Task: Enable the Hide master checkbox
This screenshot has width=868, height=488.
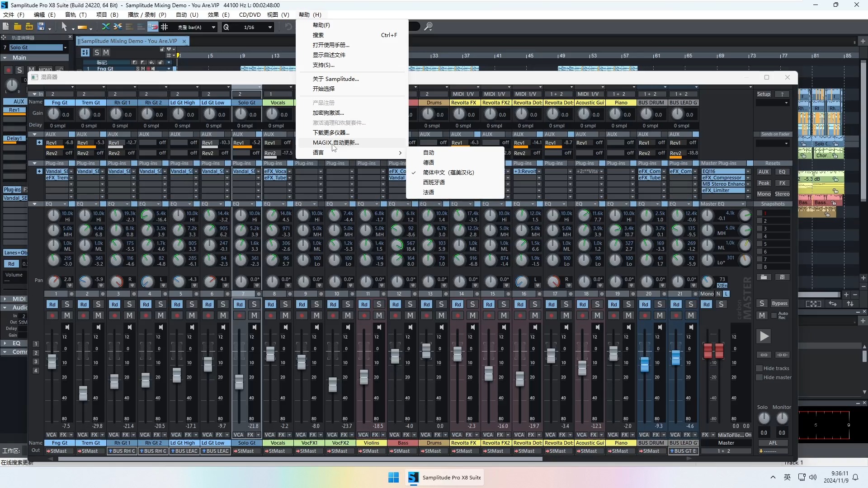Action: pos(759,377)
